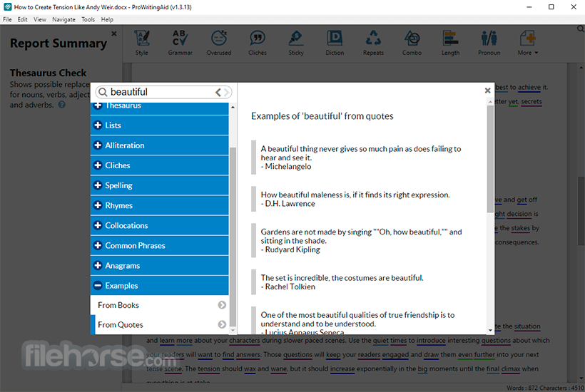585x392 pixels.
Task: Expand the Thesaurus section
Action: pos(159,108)
